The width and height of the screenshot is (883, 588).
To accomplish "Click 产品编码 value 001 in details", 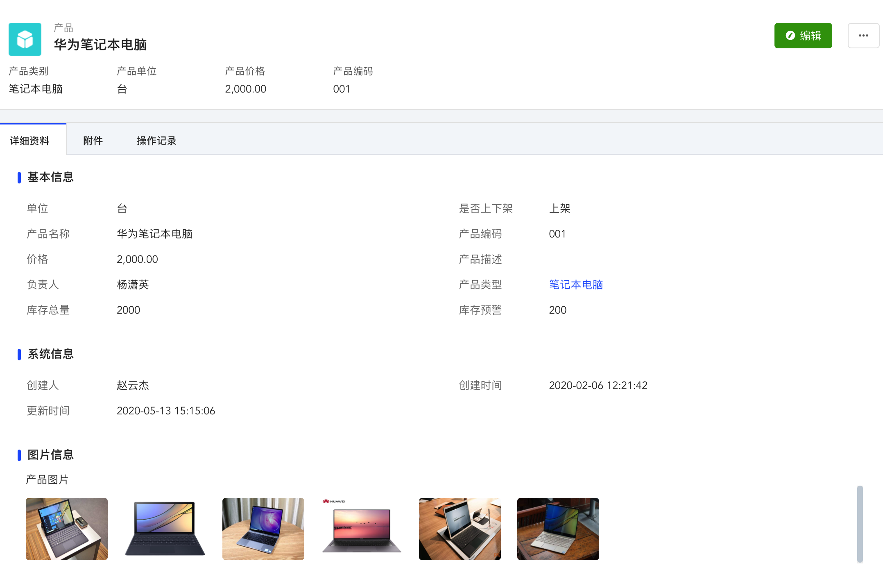I will tap(557, 234).
